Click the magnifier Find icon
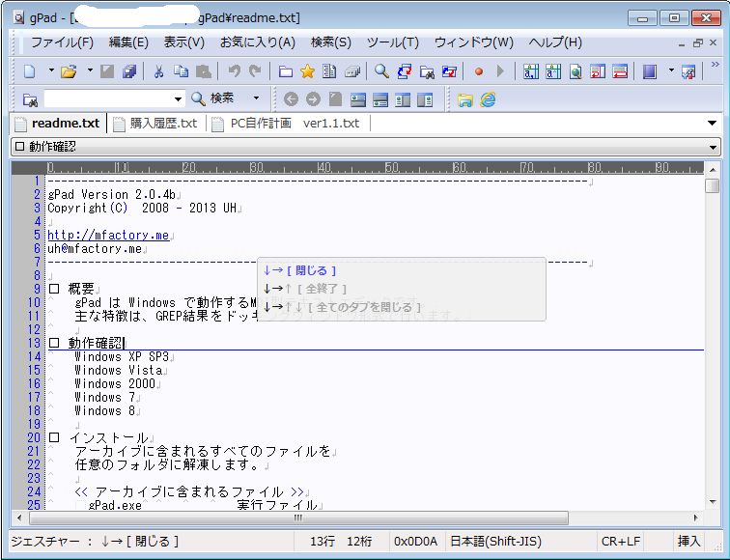Image resolution: width=730 pixels, height=560 pixels. click(x=381, y=71)
